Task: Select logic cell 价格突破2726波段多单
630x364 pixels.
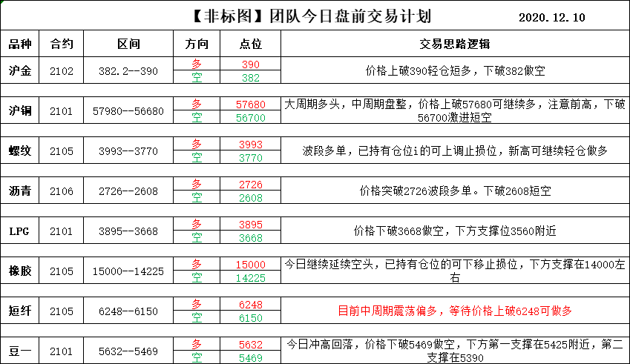Action: 455,191
